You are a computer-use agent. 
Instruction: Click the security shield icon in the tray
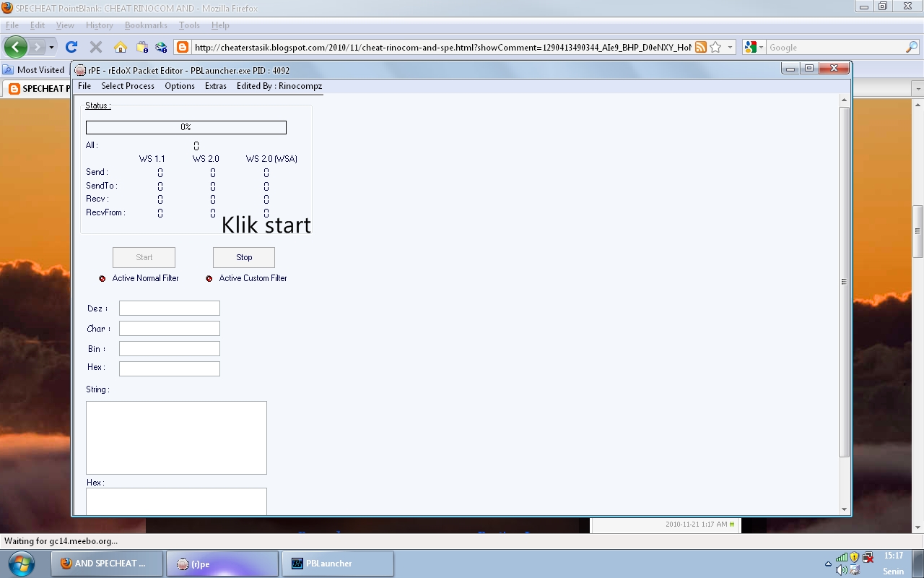pos(853,557)
